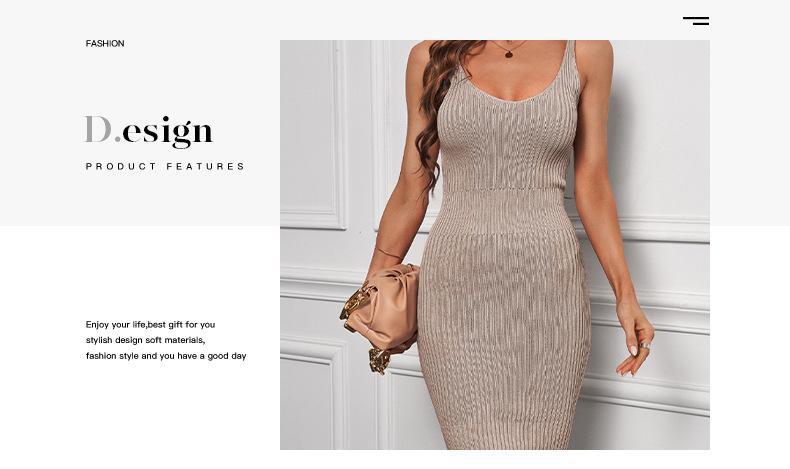
Task: Select 'Enjoy your life,best gift' text line
Action: click(150, 325)
